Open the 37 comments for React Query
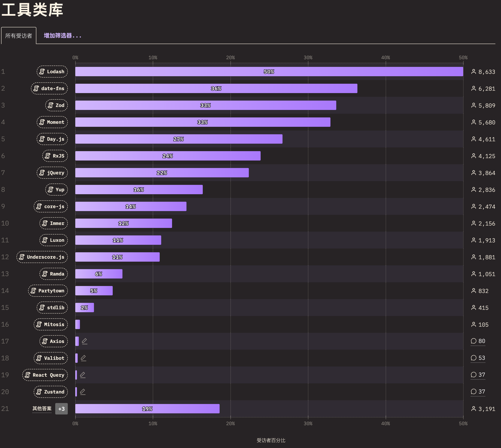Viewport: 501px width, 448px height. click(478, 375)
